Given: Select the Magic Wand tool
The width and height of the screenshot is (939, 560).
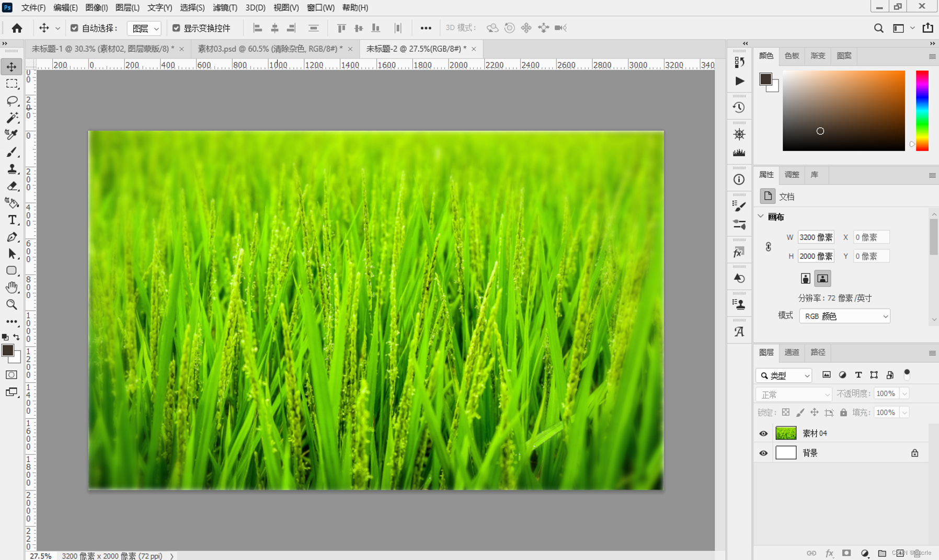Looking at the screenshot, I should pos(12,118).
